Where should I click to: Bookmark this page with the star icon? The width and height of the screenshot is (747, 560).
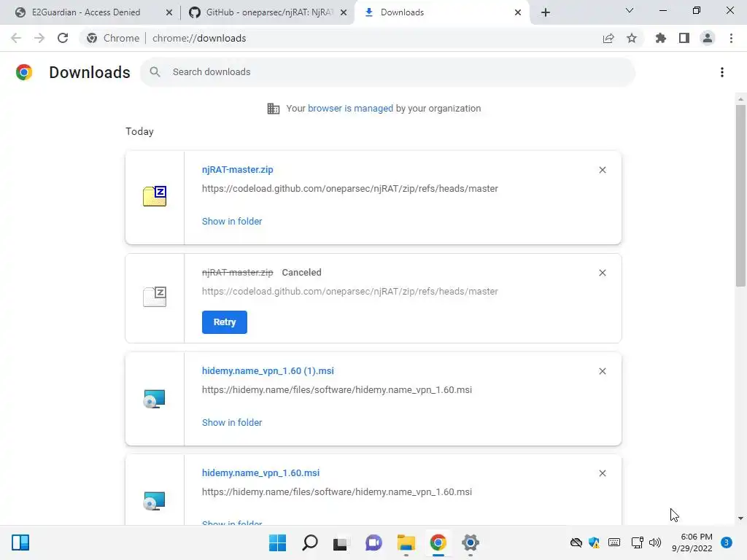point(632,38)
